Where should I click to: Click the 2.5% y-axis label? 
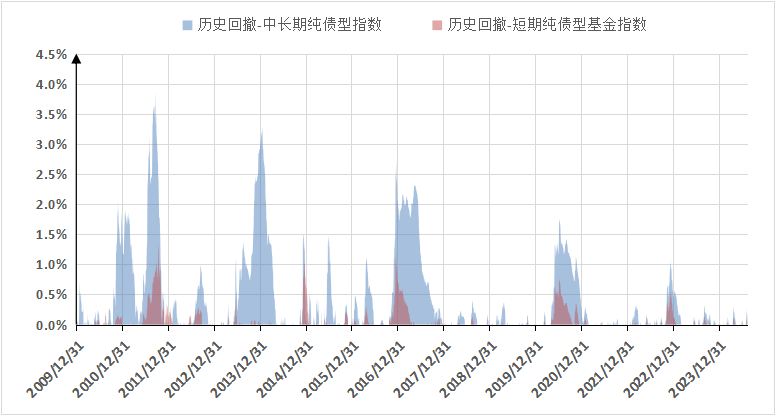(x=51, y=175)
